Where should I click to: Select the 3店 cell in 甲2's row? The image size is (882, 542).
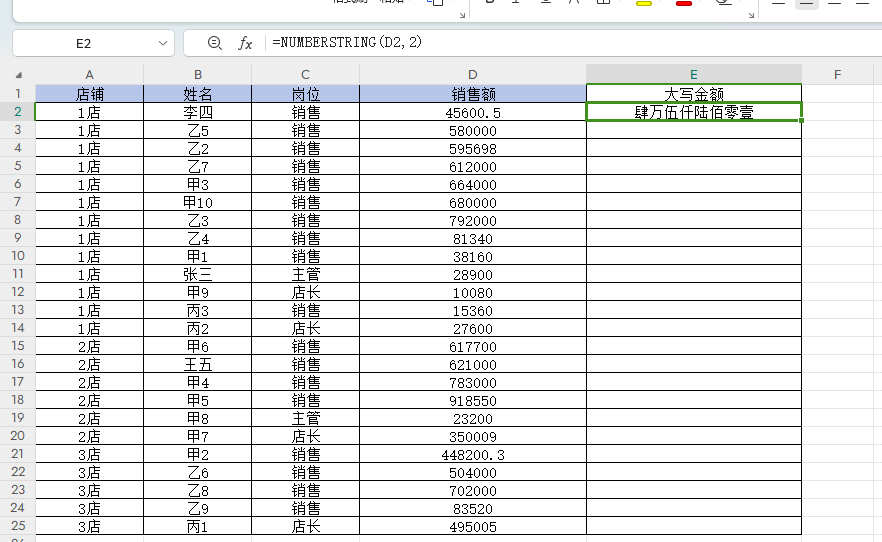89,454
